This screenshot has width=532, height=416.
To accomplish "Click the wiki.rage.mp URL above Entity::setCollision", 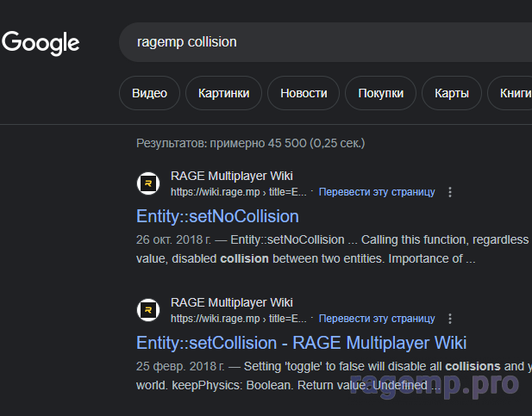I will pos(239,319).
